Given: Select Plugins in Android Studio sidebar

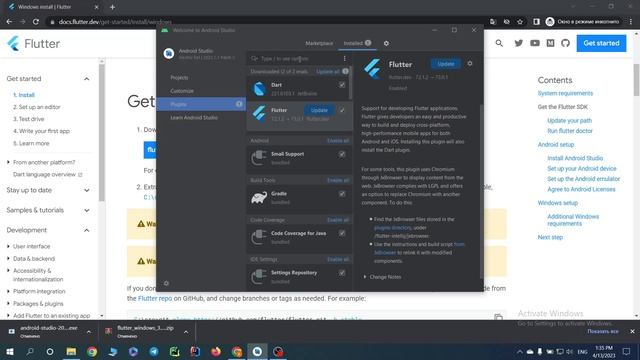Looking at the screenshot, I should click(201, 104).
